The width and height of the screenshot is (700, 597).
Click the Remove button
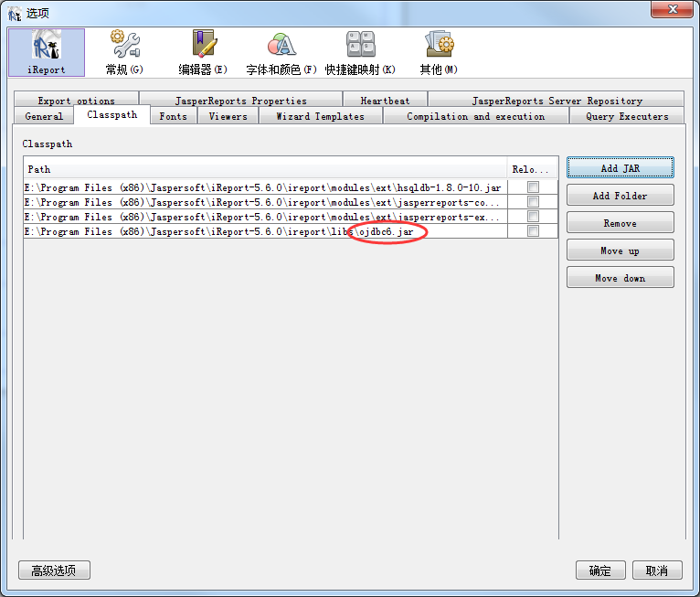click(620, 223)
